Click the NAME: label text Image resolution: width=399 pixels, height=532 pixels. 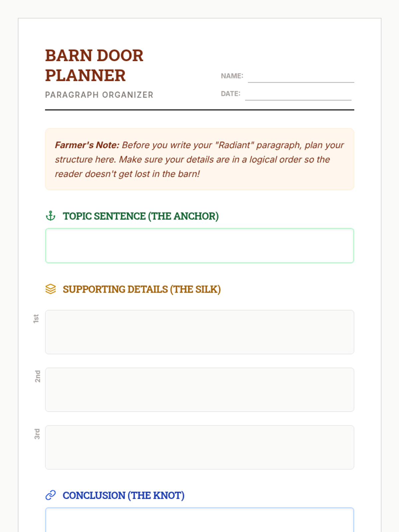pyautogui.click(x=232, y=76)
